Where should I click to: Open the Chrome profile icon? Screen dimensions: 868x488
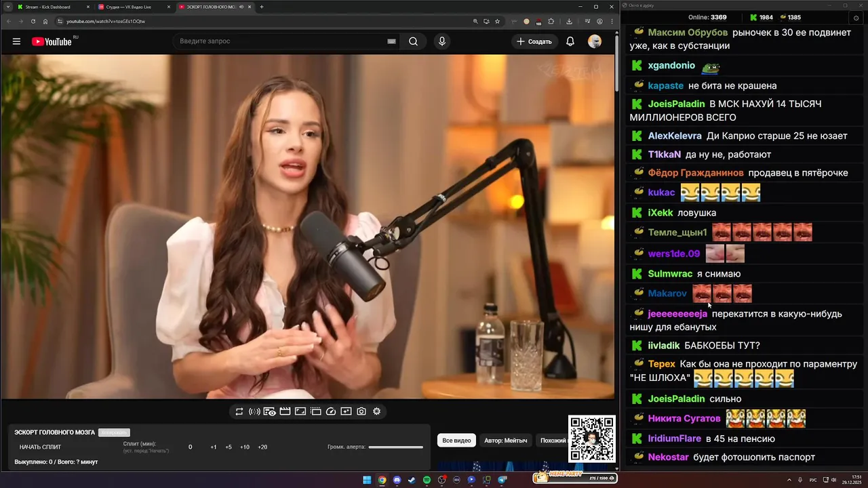coord(599,21)
